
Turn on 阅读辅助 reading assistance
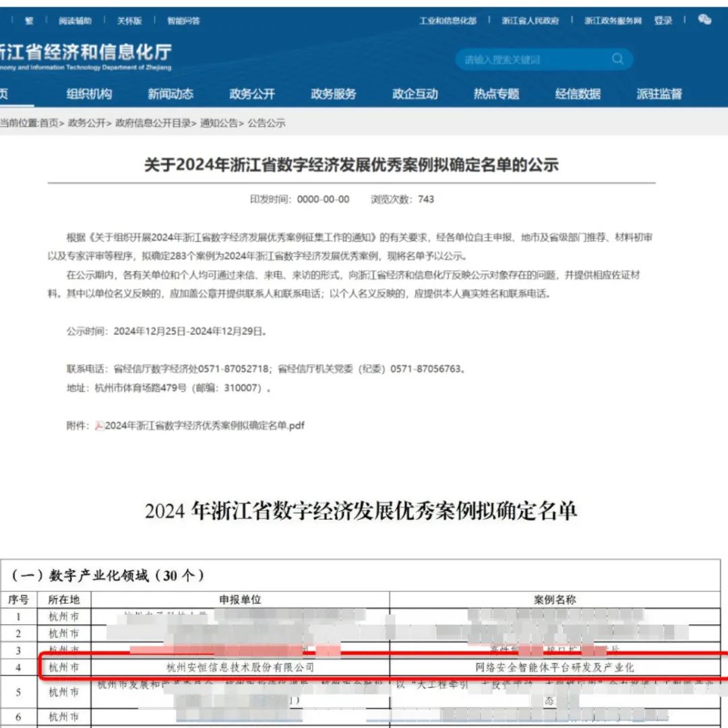[x=75, y=21]
